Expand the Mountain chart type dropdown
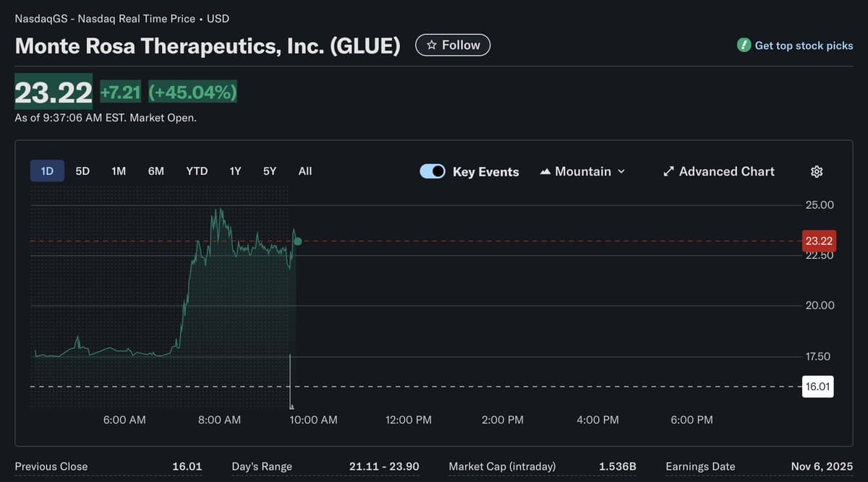Viewport: 868px width, 482px height. [621, 172]
